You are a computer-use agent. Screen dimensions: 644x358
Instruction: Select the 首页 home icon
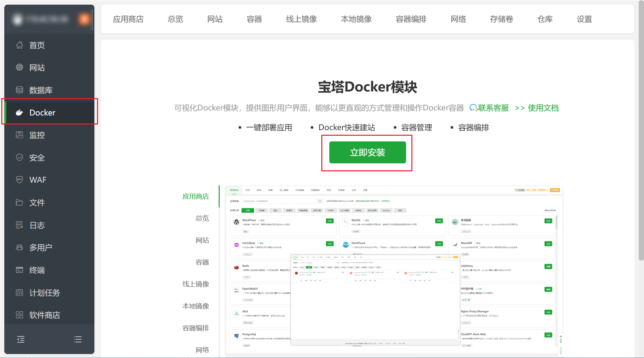click(x=37, y=45)
